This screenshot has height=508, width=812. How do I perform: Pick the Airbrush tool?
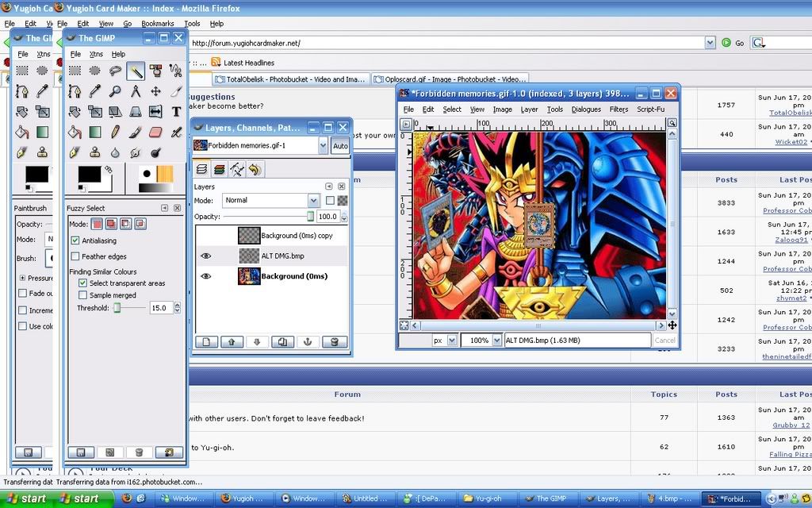coord(176,133)
